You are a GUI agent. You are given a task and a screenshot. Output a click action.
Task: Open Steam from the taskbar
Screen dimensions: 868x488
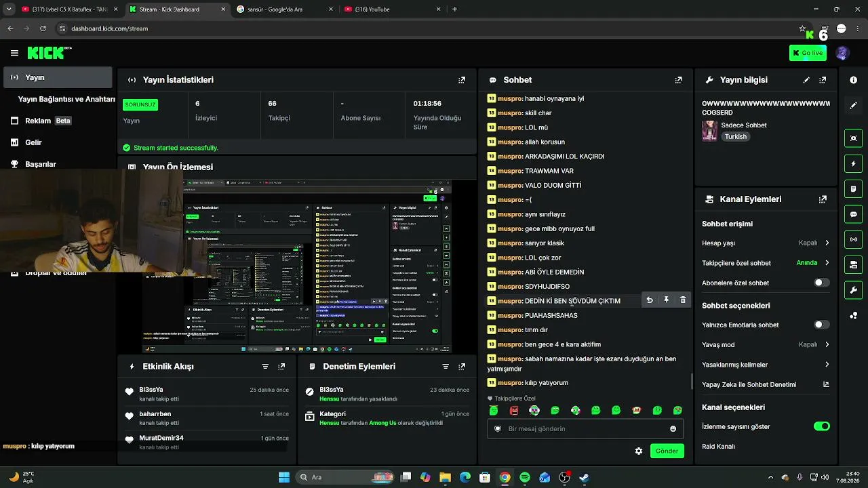click(x=584, y=477)
